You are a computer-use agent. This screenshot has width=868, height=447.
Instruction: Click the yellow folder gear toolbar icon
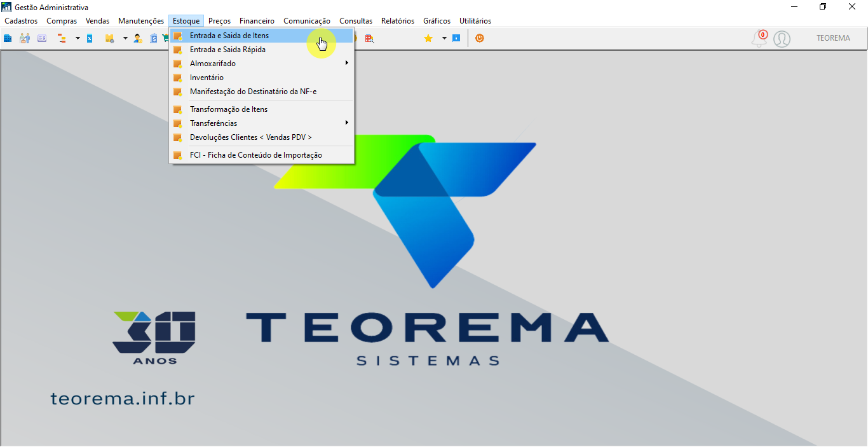coord(110,38)
